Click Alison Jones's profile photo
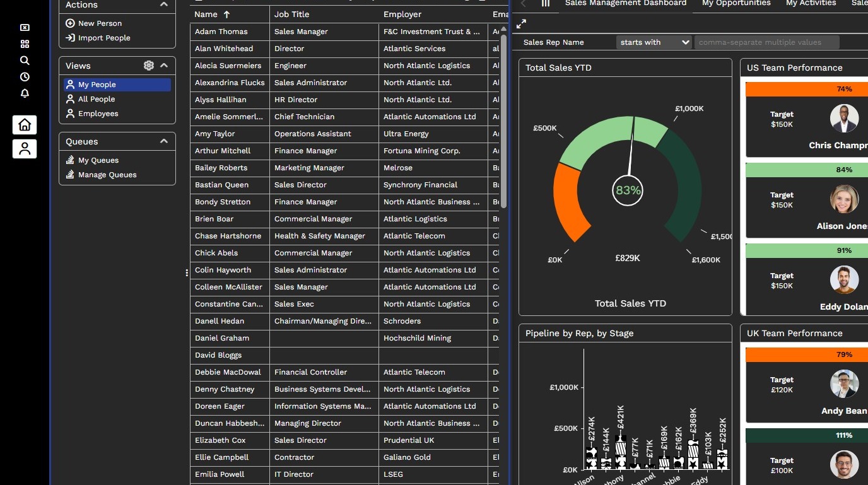The image size is (868, 485). click(x=844, y=199)
